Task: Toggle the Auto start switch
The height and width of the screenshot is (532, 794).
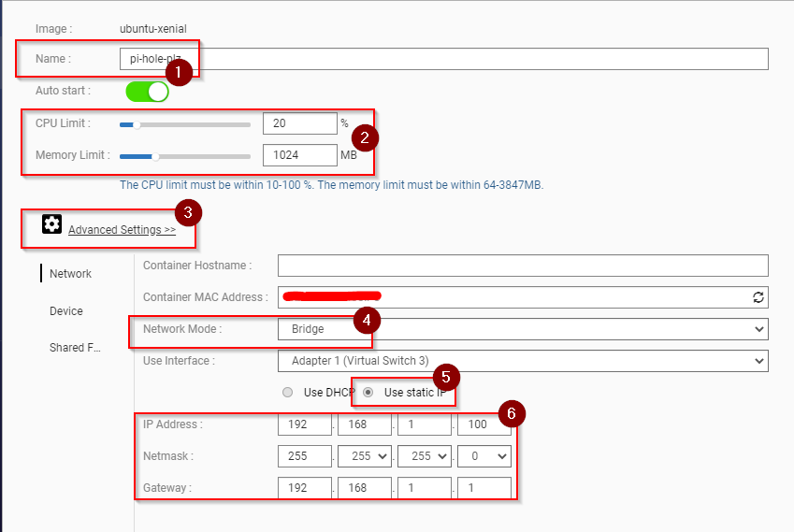Action: click(x=147, y=92)
